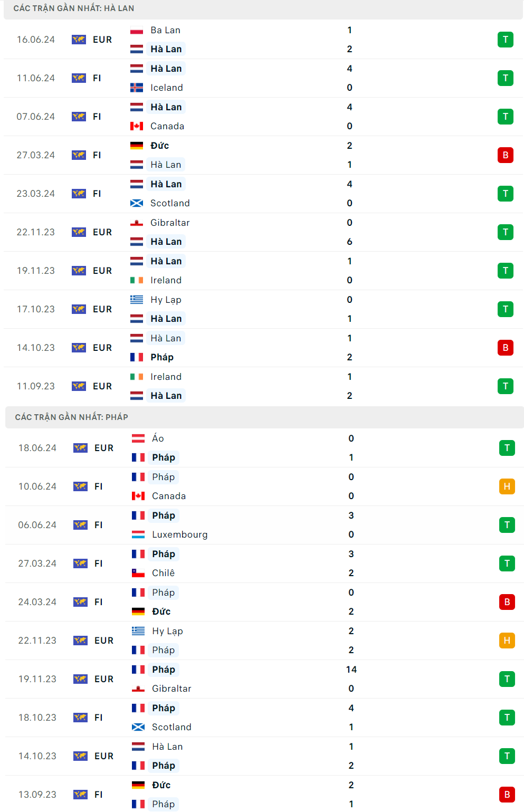Click the 'Các trận gần nhất: Hà Lan' header
The height and width of the screenshot is (812, 524).
click(74, 8)
